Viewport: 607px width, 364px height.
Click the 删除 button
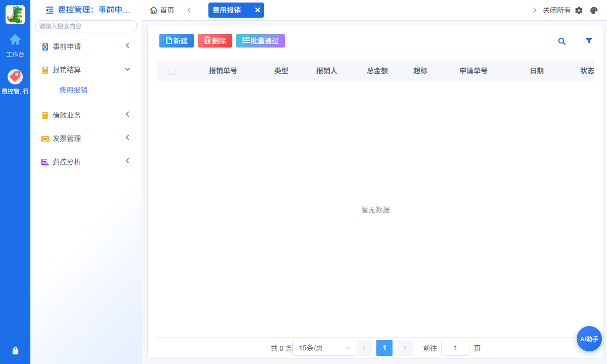[x=215, y=41]
